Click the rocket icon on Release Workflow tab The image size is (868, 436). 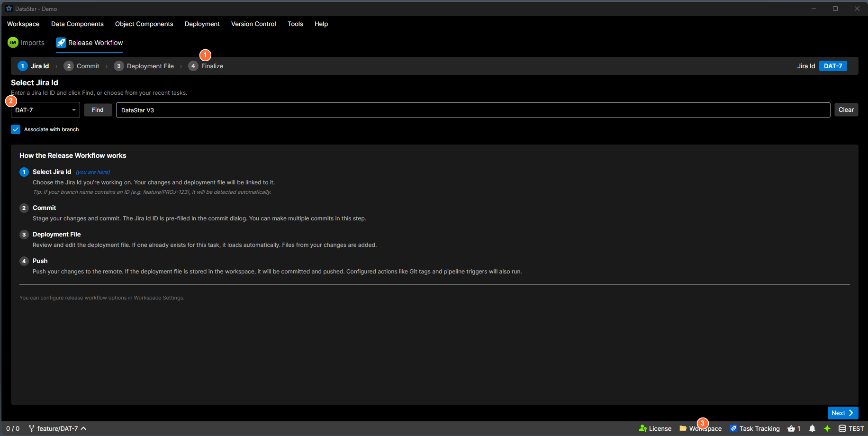point(61,43)
